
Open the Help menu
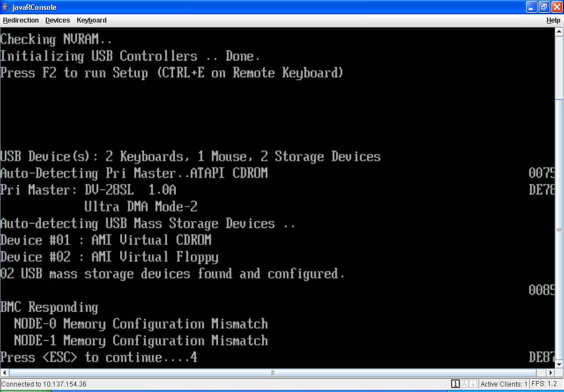553,20
